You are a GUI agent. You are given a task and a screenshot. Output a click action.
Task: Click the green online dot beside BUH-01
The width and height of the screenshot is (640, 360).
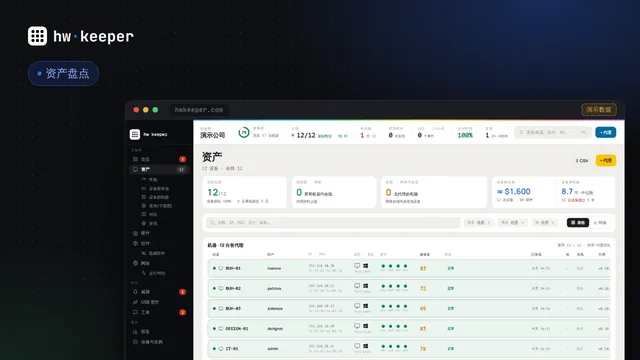coord(214,268)
